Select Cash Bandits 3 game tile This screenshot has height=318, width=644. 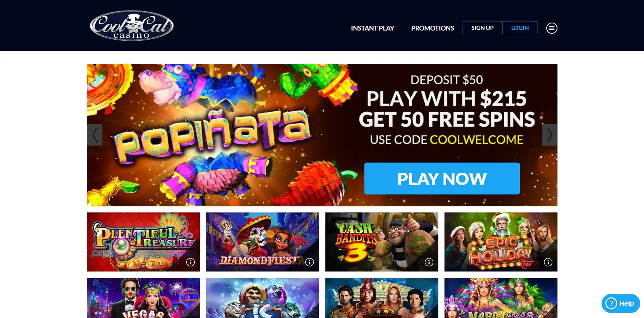(382, 242)
